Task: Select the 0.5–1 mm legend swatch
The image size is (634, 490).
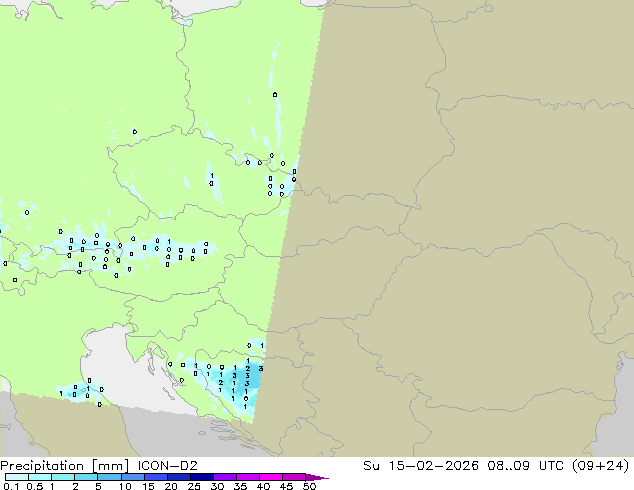Action: coord(40,477)
